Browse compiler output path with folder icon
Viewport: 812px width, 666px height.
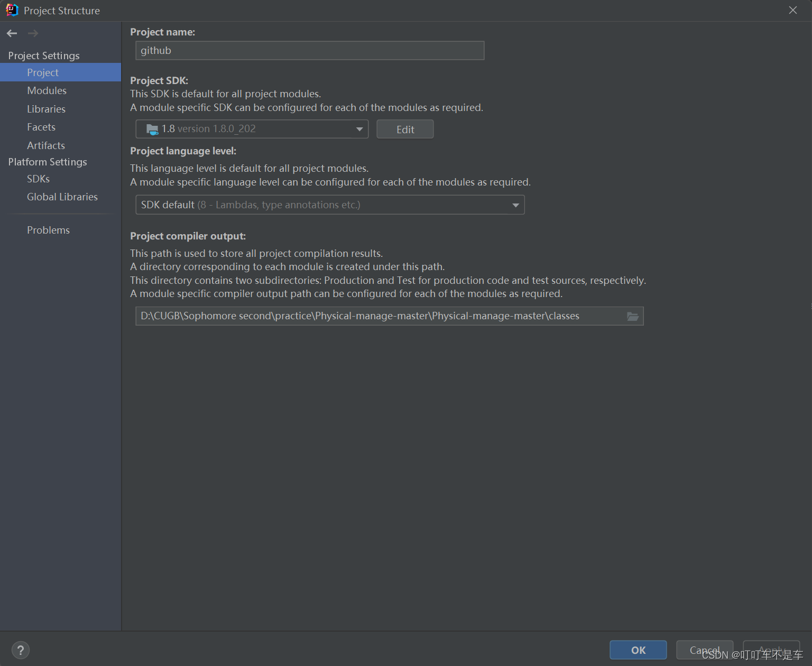click(x=632, y=316)
